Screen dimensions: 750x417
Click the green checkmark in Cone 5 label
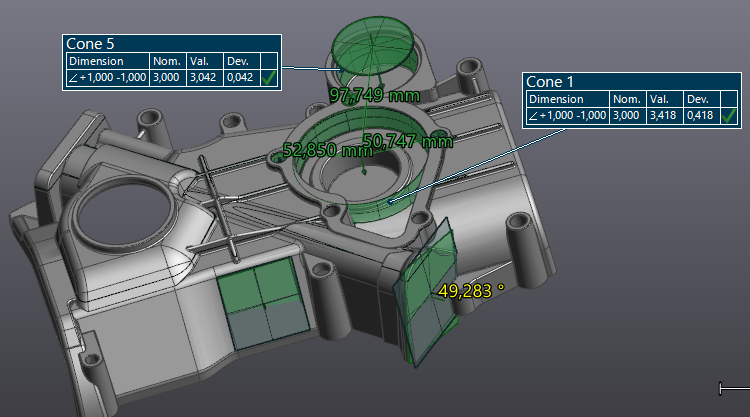coord(269,76)
